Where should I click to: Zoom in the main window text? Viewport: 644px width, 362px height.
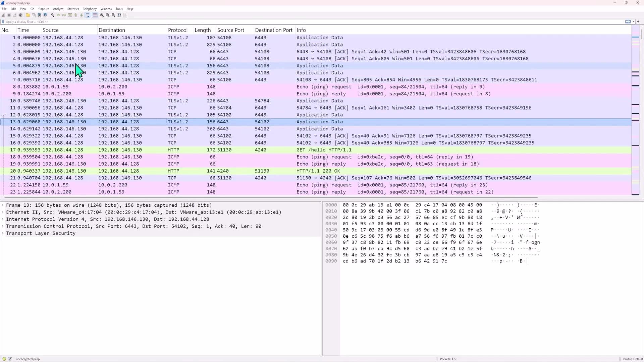[102, 15]
